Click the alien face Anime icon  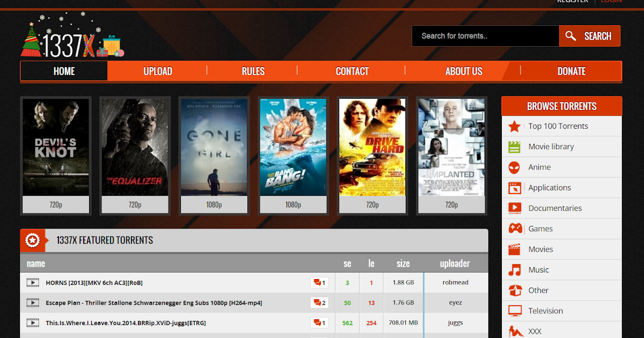515,167
